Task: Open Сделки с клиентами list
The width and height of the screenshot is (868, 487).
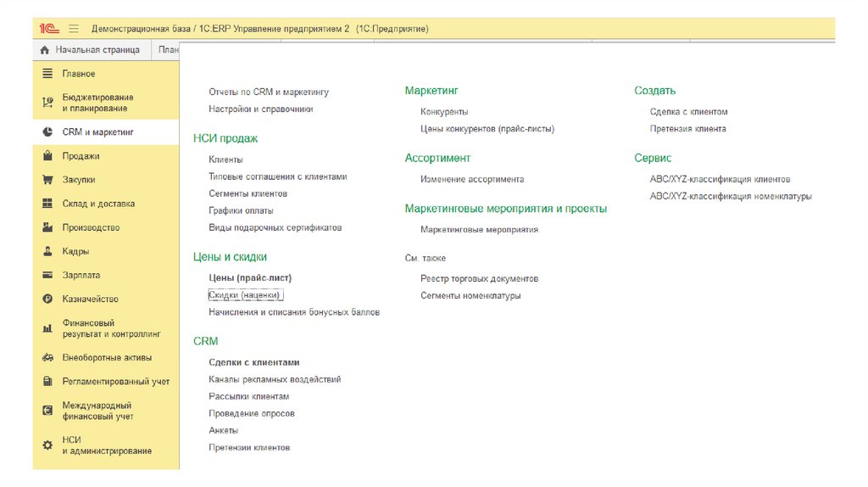Action: tap(254, 362)
